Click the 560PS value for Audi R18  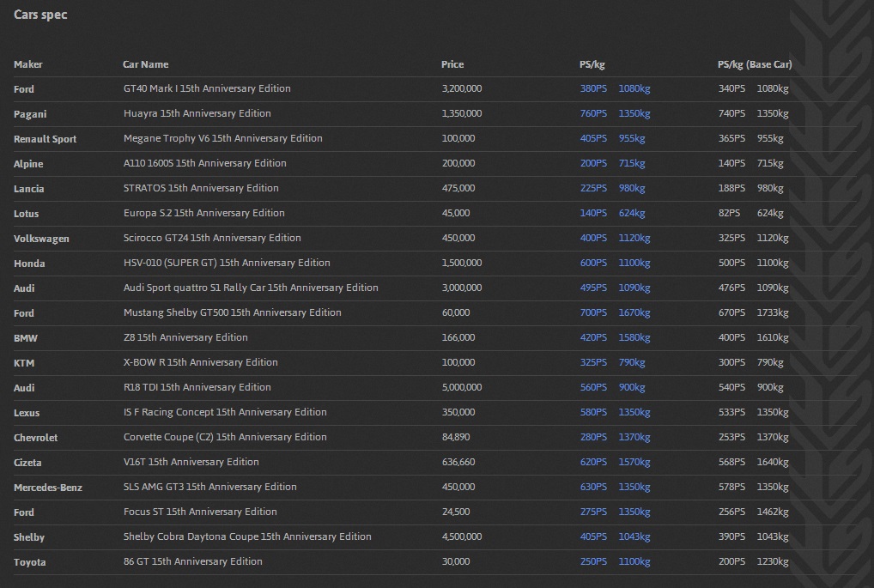coord(593,387)
